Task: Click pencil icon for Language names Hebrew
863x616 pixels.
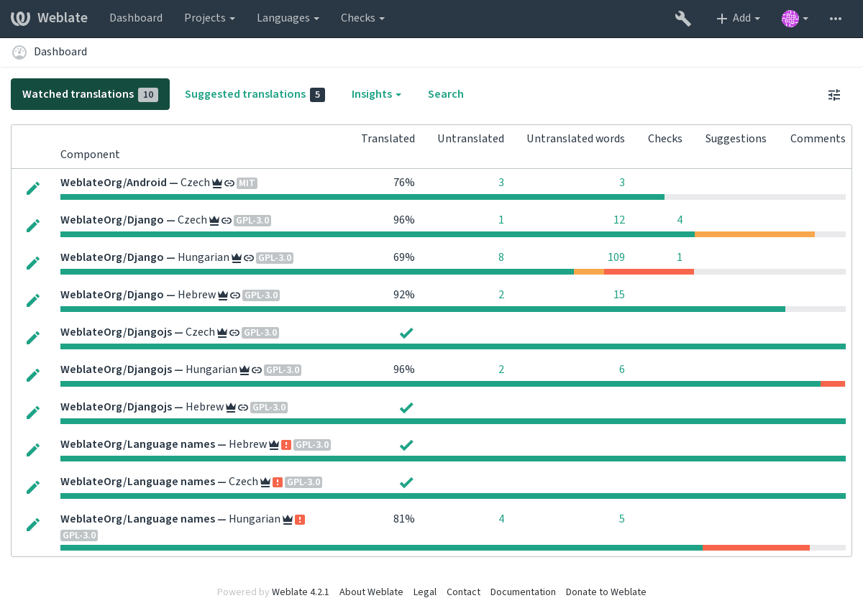Action: 33,450
